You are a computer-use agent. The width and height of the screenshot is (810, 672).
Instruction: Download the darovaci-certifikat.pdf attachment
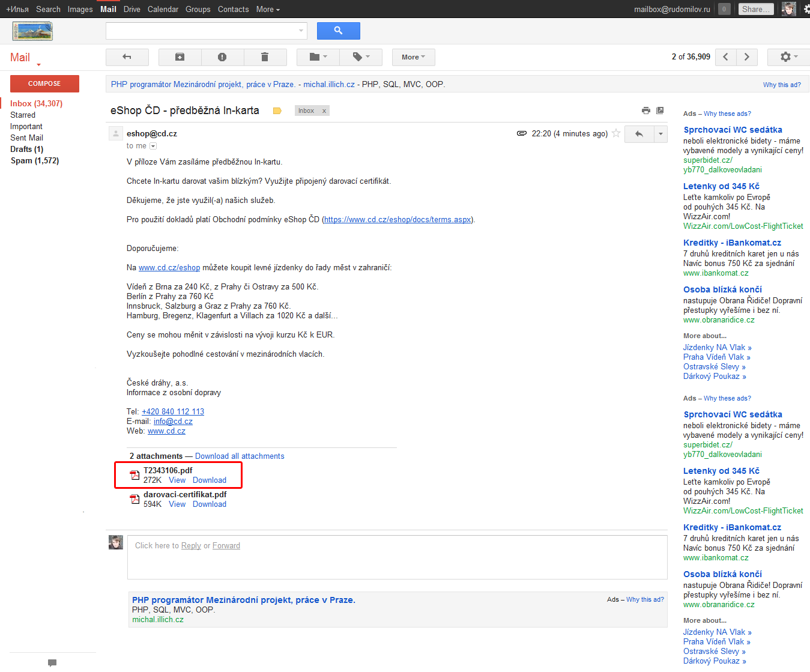tap(210, 504)
